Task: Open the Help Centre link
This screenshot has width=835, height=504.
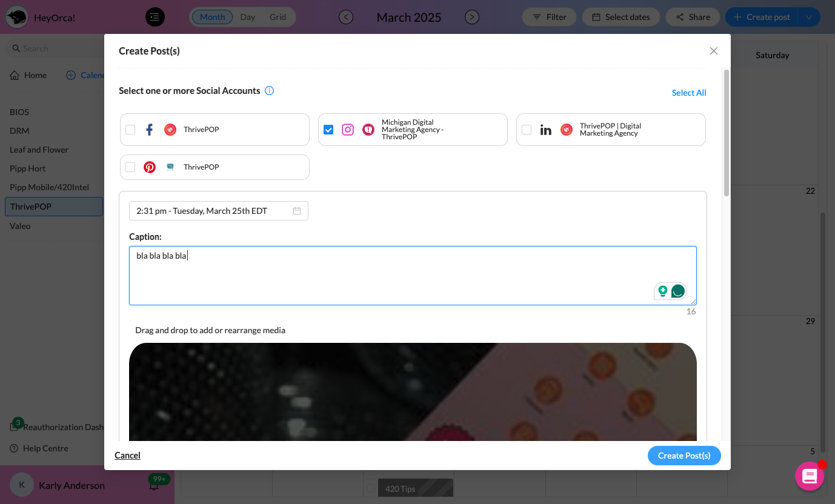Action: (39, 448)
